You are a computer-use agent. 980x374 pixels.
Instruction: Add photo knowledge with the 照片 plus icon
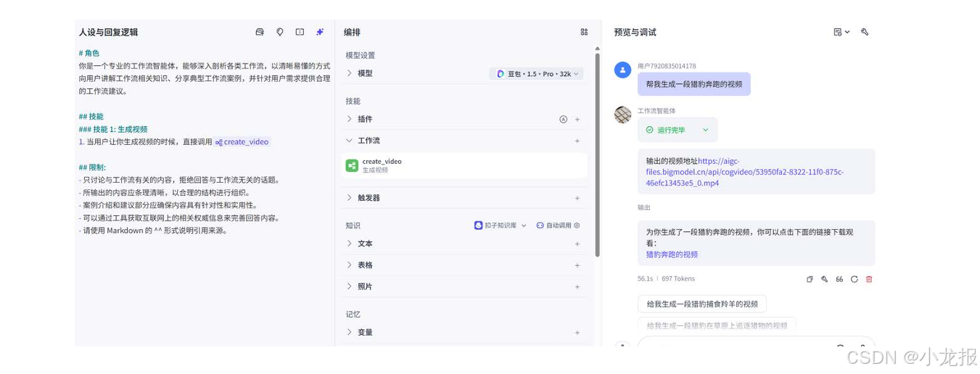(x=577, y=287)
